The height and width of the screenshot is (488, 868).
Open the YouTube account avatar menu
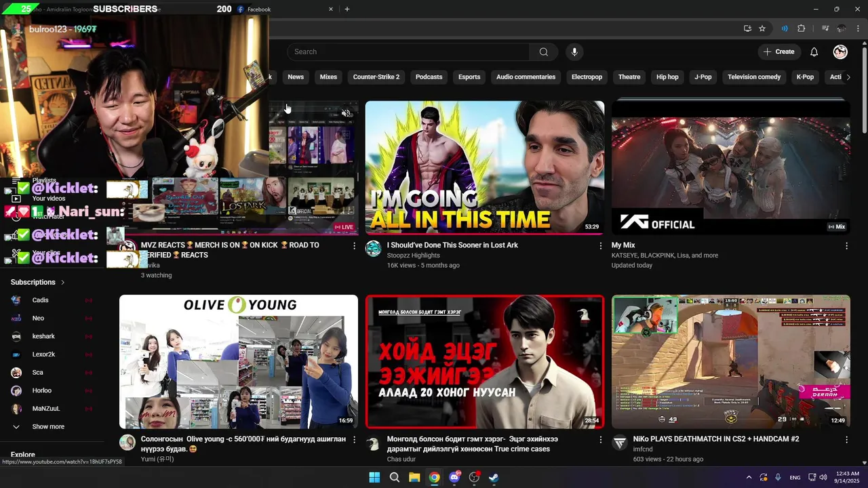tap(840, 52)
